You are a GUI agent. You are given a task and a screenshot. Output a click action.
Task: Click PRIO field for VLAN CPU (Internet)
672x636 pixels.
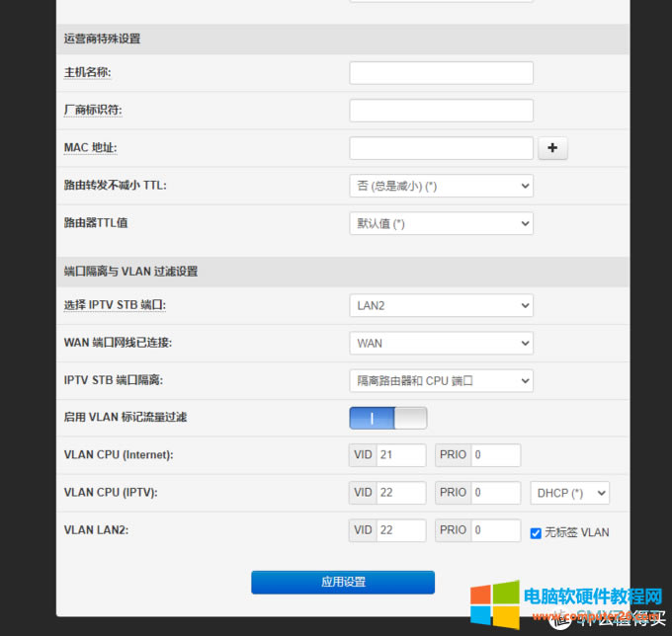coord(496,455)
